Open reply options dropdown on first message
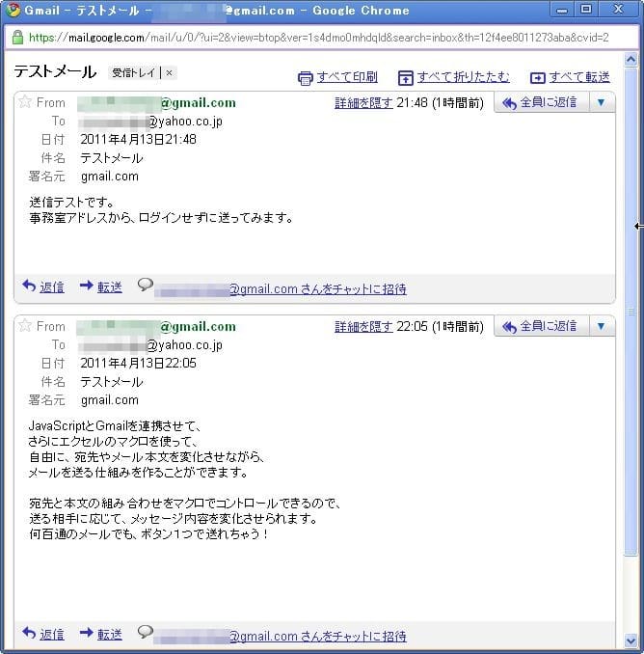 click(x=601, y=103)
